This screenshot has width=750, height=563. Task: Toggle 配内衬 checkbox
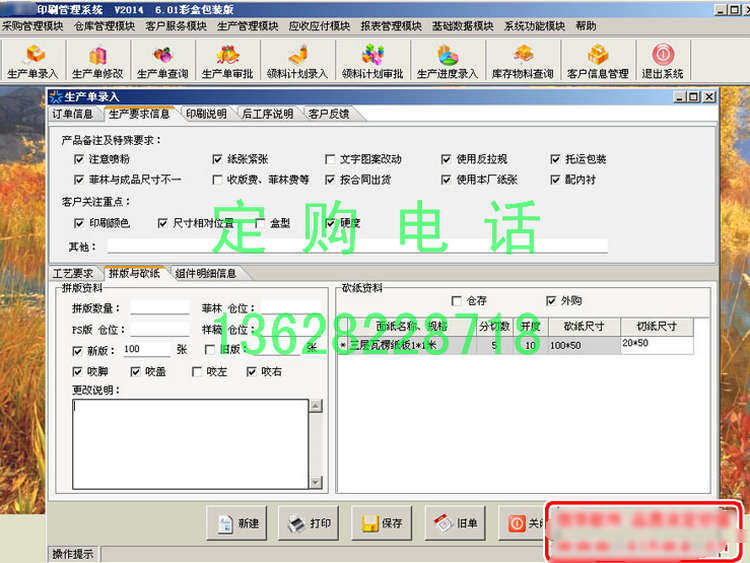click(555, 180)
